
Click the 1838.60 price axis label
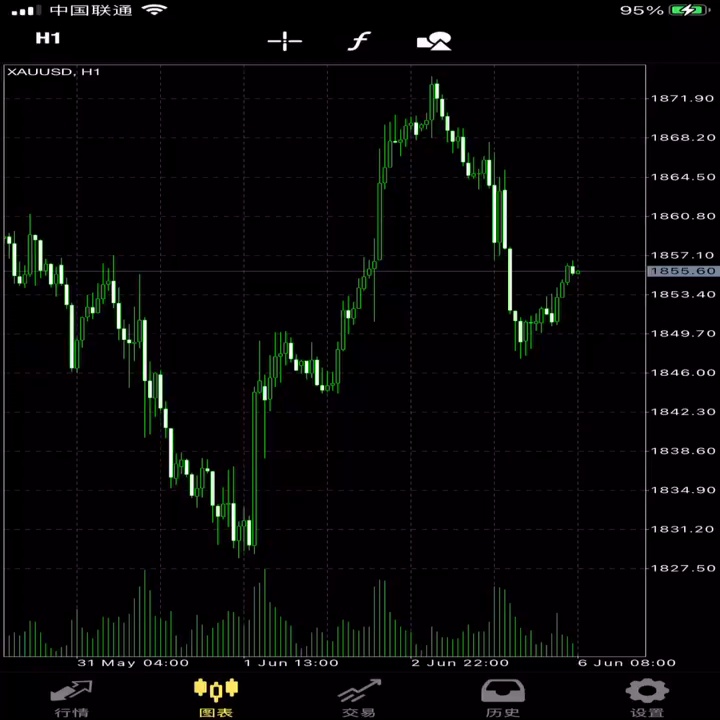tap(682, 451)
